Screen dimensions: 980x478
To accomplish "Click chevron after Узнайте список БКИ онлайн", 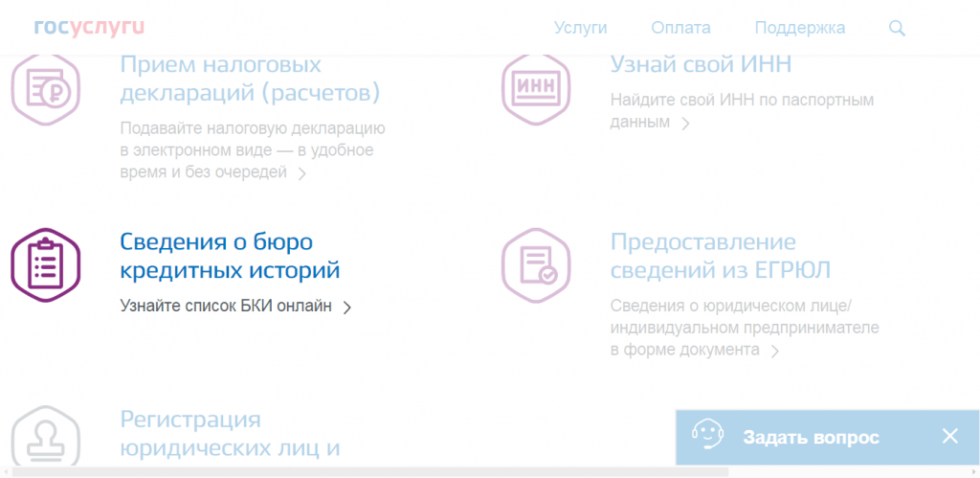I will pos(347,307).
